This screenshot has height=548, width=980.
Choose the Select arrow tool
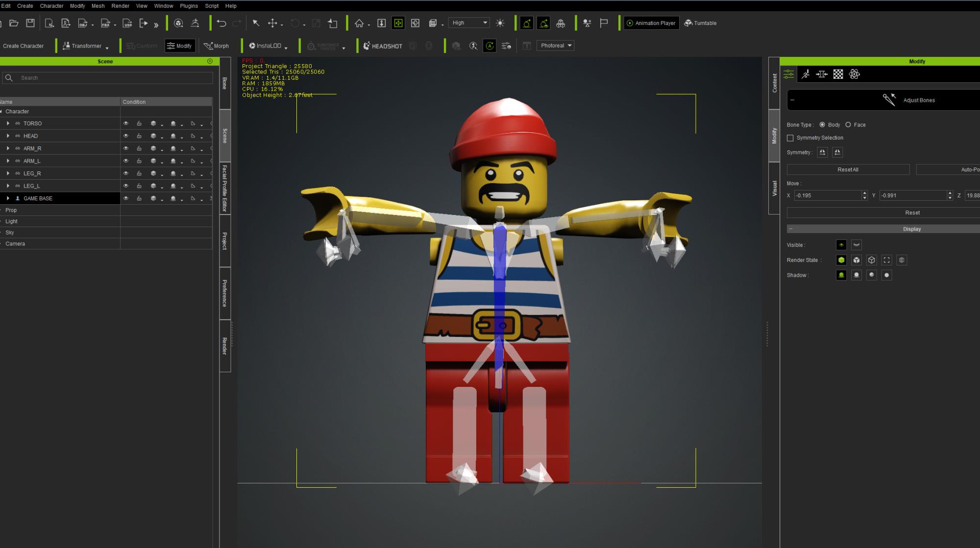pos(256,23)
